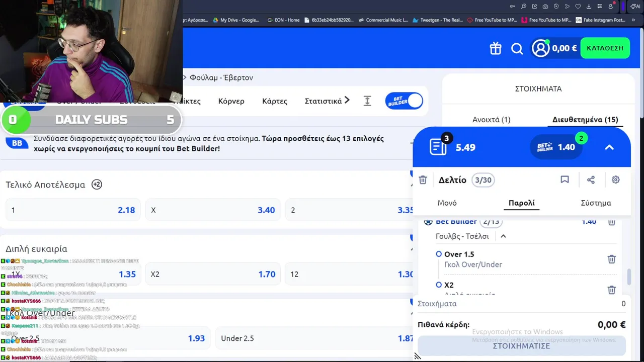Viewport: 644px width, 362px height.
Task: Toggle the Bet Builder switch
Action: click(404, 101)
